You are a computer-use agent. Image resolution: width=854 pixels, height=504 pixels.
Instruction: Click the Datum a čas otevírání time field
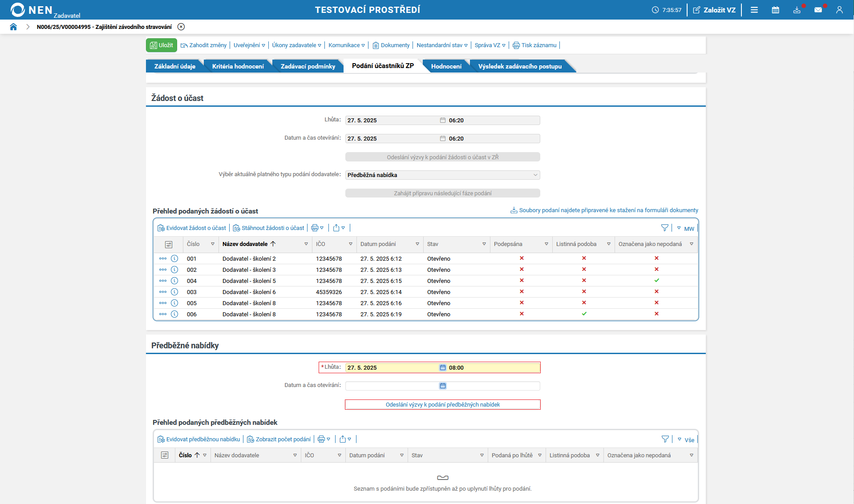(x=493, y=386)
